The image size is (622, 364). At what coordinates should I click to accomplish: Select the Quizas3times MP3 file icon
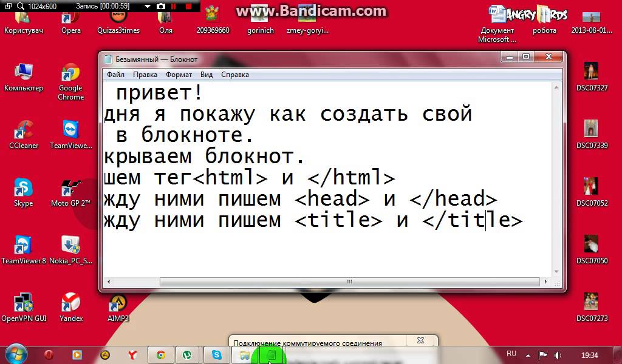coord(118,22)
